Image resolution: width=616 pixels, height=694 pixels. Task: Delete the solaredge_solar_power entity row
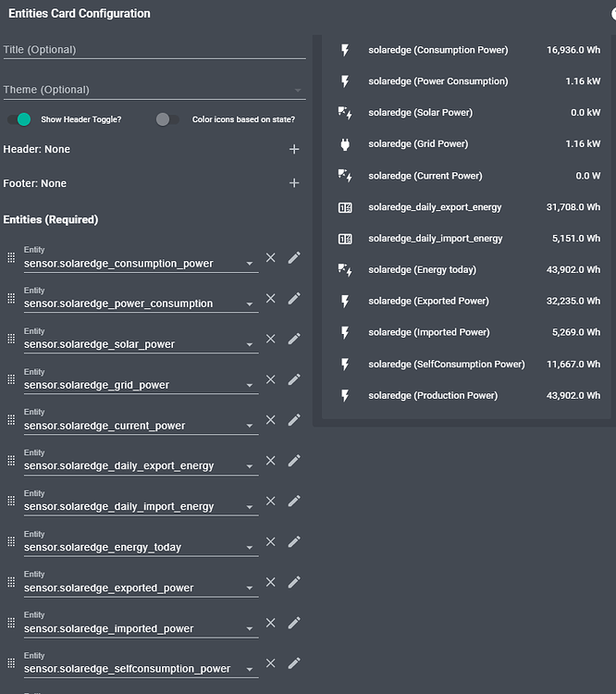click(x=271, y=339)
